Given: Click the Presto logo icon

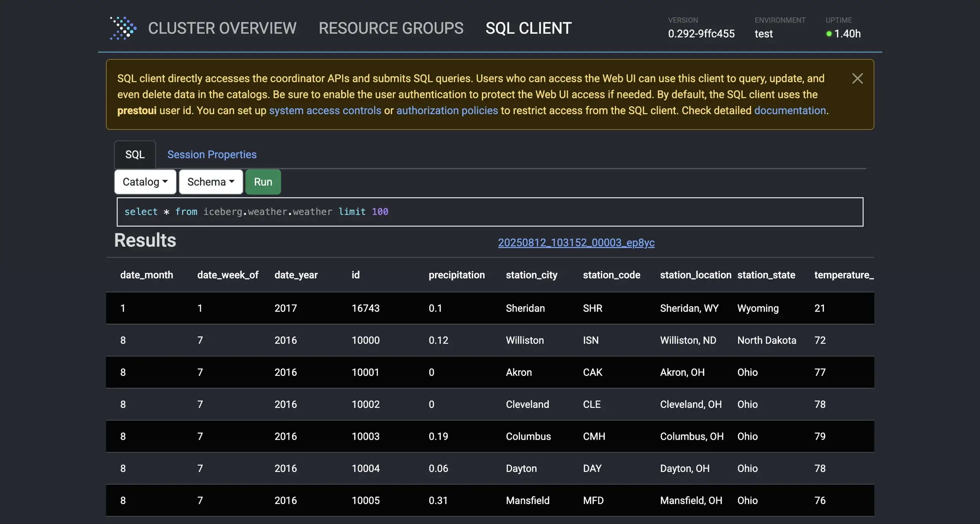Looking at the screenshot, I should pyautogui.click(x=123, y=28).
